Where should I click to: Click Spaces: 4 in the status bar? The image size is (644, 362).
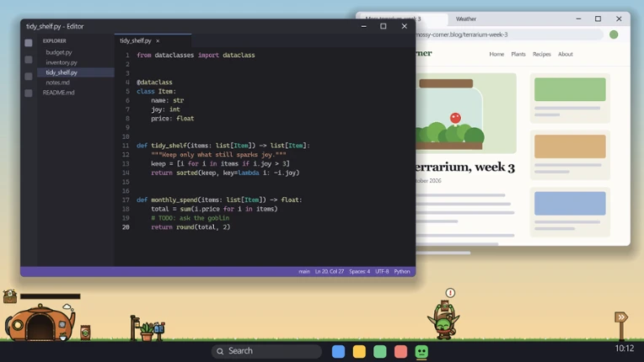pyautogui.click(x=360, y=271)
